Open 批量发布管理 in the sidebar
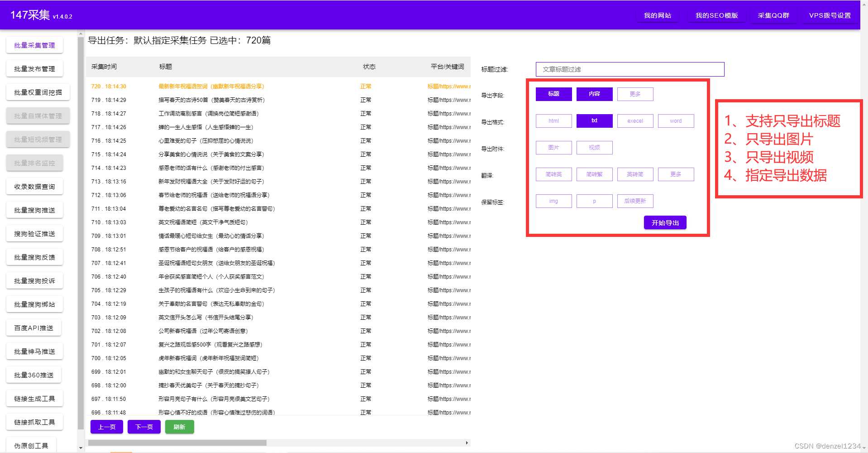The height and width of the screenshot is (453, 868). tap(34, 69)
